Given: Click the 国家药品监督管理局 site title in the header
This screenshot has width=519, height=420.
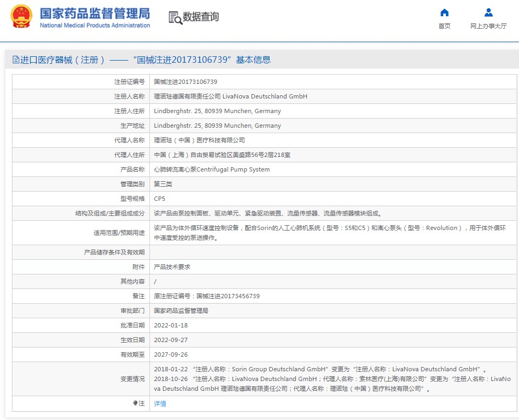Looking at the screenshot, I should (x=95, y=14).
